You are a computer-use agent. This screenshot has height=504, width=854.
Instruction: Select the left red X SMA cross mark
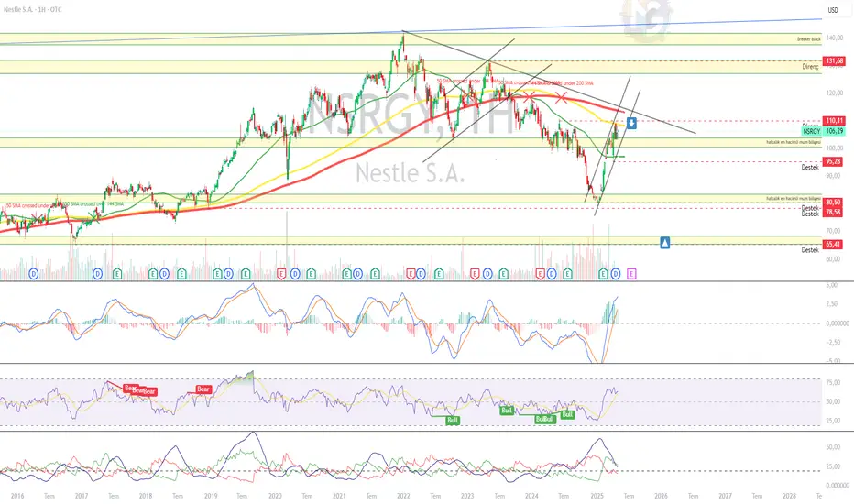(x=529, y=97)
